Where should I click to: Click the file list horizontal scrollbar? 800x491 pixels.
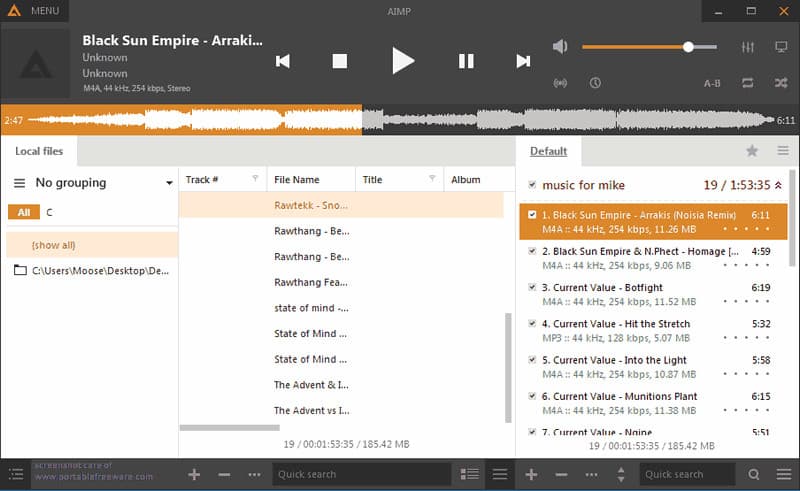coord(230,428)
